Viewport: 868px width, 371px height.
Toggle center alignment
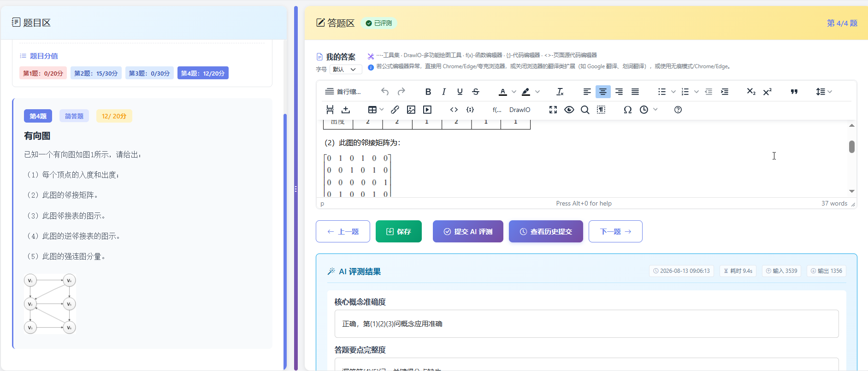(x=603, y=92)
